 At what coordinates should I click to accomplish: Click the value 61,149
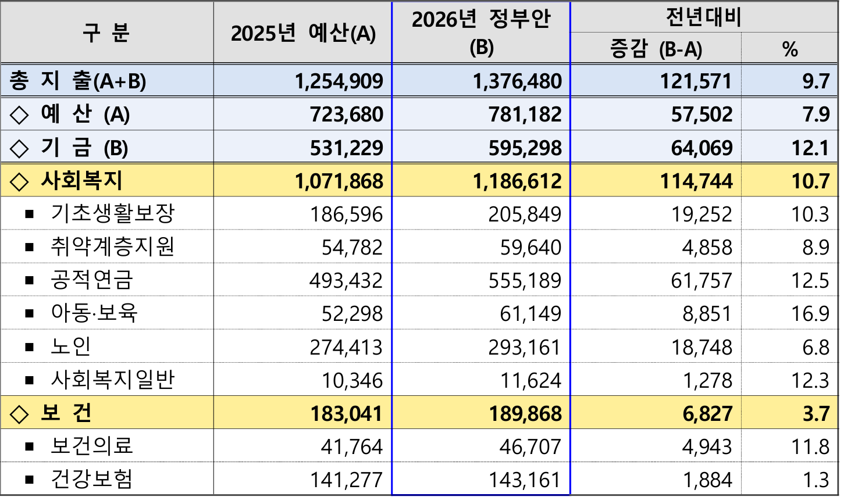(531, 314)
